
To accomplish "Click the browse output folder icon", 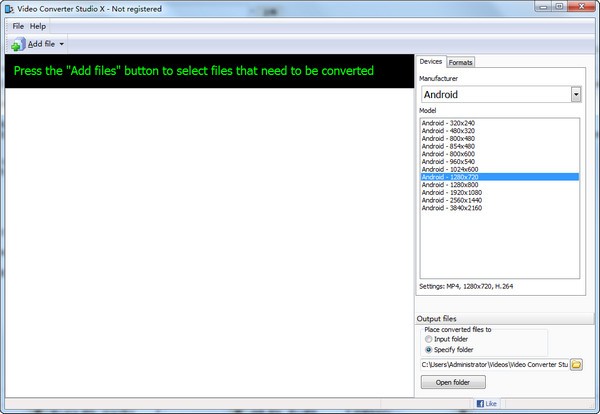I will click(577, 364).
